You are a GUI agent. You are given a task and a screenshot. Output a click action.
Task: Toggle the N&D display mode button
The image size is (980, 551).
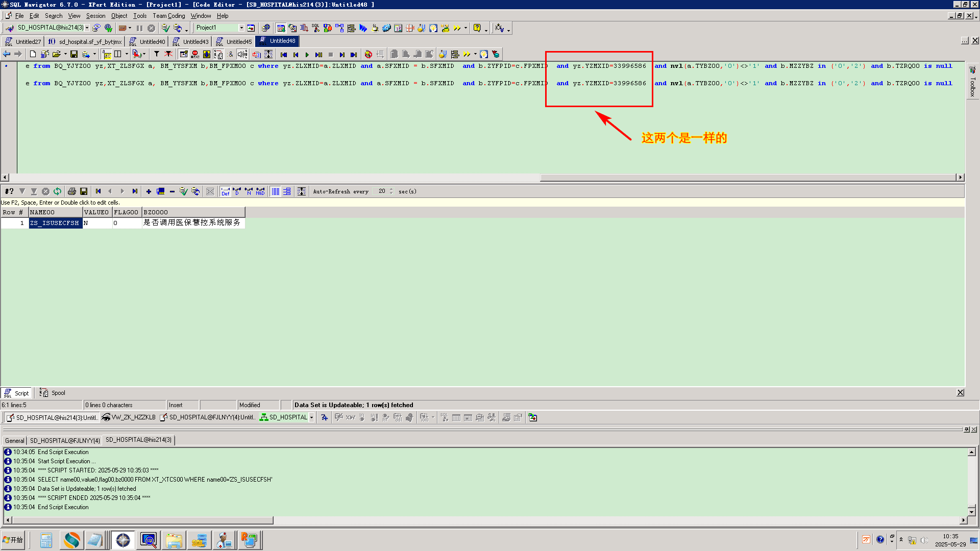[260, 192]
